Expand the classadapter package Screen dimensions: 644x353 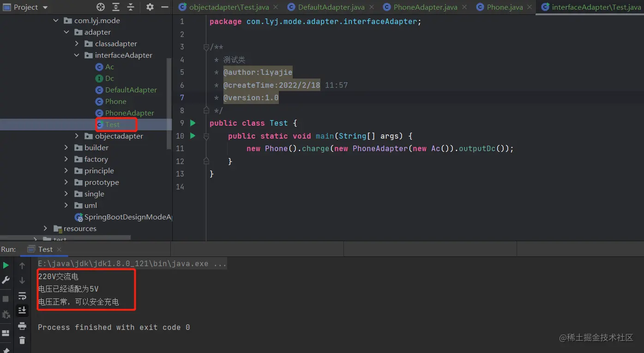77,43
